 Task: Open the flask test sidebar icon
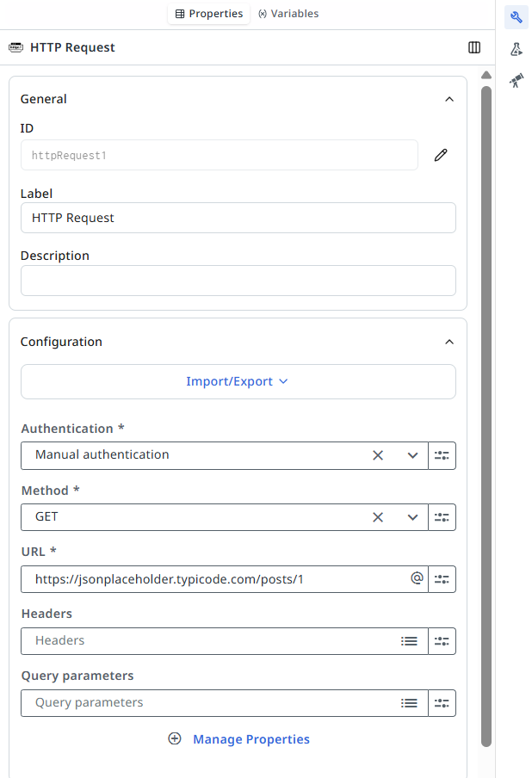(517, 49)
